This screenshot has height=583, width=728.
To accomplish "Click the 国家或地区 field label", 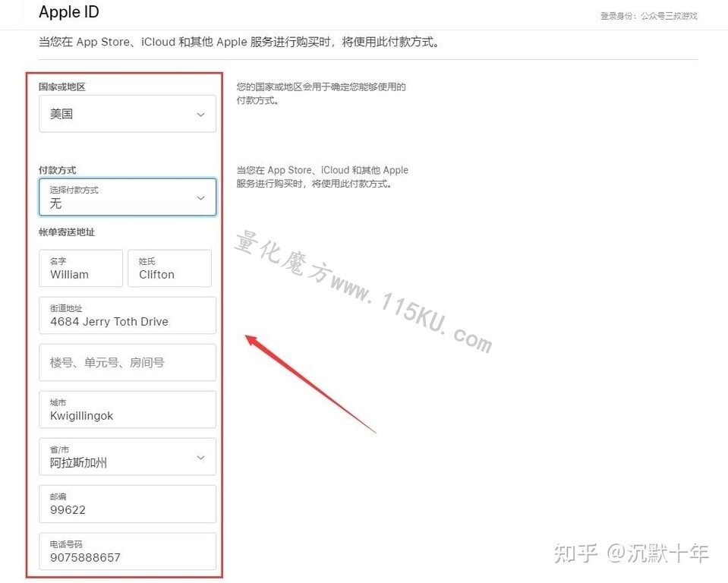I will coord(62,87).
